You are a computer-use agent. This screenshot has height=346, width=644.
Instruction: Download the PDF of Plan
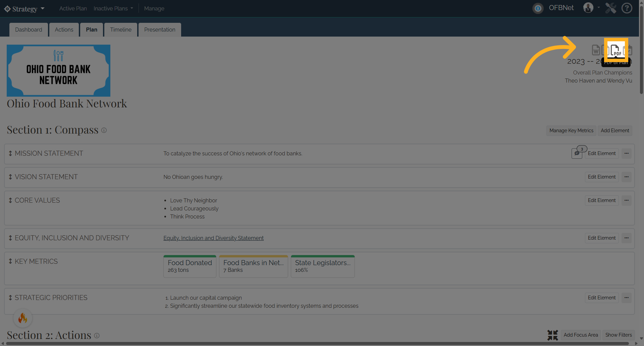(616, 50)
